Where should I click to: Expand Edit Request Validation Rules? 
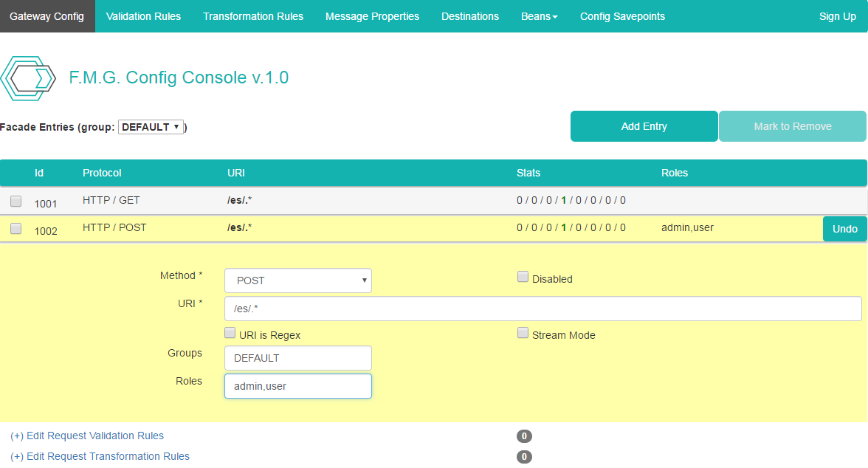(87, 436)
